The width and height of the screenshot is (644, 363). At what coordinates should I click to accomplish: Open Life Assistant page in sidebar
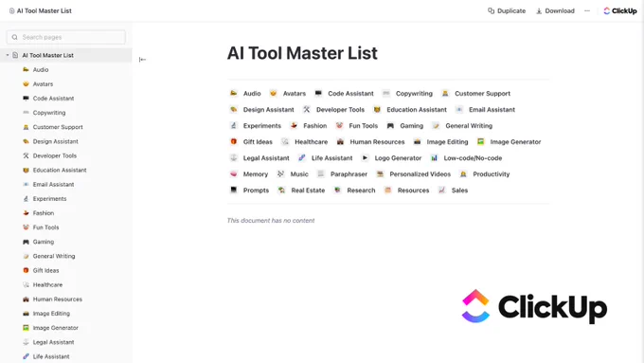coord(51,356)
